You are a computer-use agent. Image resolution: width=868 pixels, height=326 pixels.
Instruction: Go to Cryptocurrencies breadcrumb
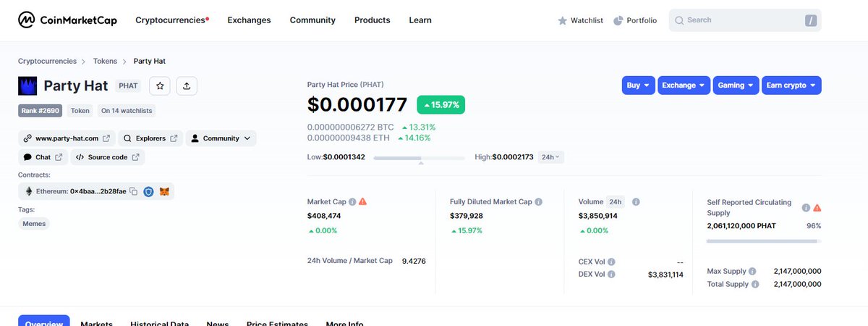pos(47,61)
